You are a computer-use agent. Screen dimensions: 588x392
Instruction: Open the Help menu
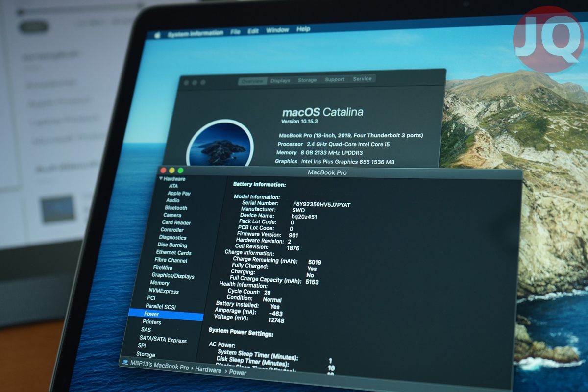click(x=303, y=29)
